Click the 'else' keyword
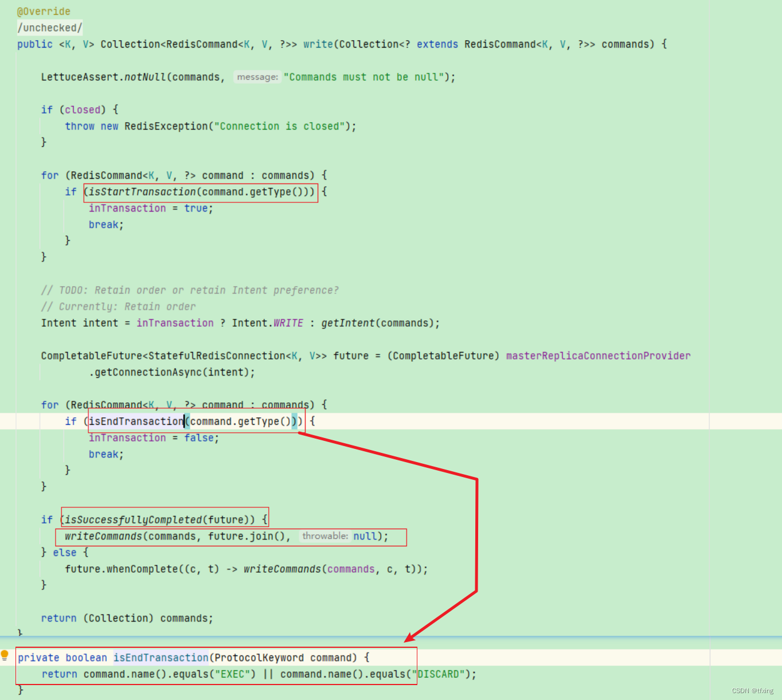The width and height of the screenshot is (782, 700). 65,552
